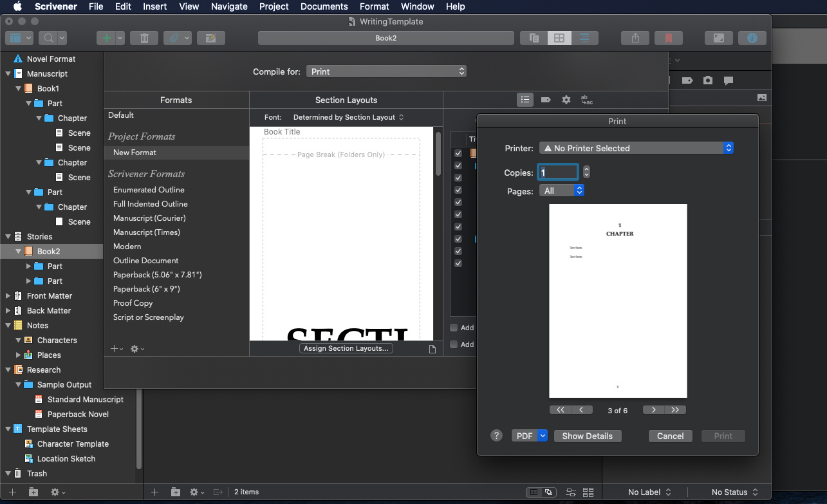Toggle the blue Inspector info button

pos(752,38)
